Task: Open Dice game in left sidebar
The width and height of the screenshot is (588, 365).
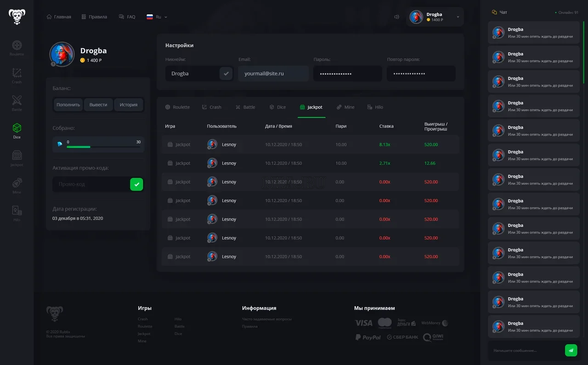Action: tap(17, 130)
